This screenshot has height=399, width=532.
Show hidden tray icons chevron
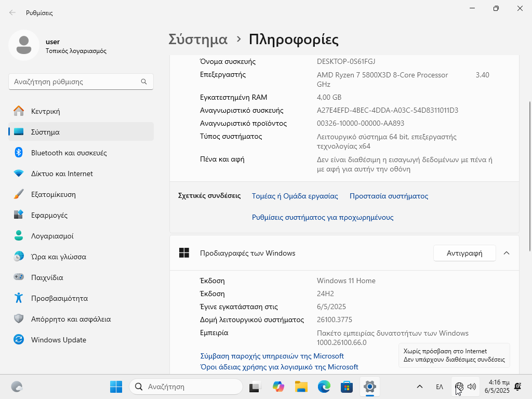pos(420,387)
